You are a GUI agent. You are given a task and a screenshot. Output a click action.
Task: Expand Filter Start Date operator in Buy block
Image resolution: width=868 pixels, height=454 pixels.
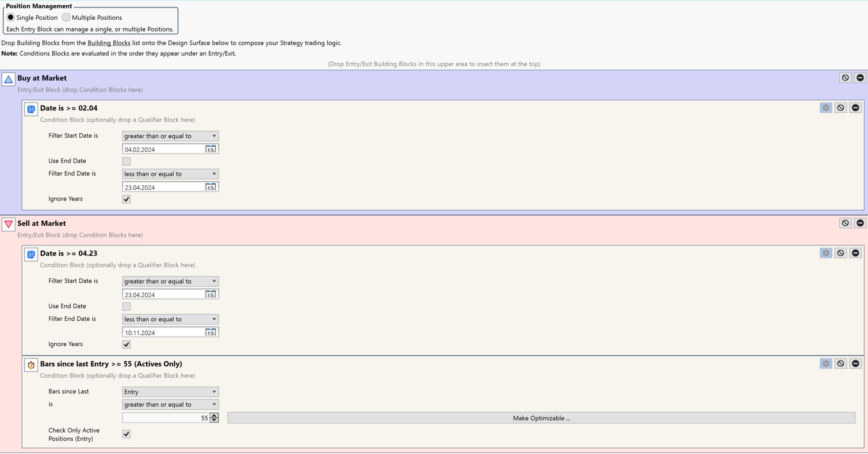[x=170, y=136]
